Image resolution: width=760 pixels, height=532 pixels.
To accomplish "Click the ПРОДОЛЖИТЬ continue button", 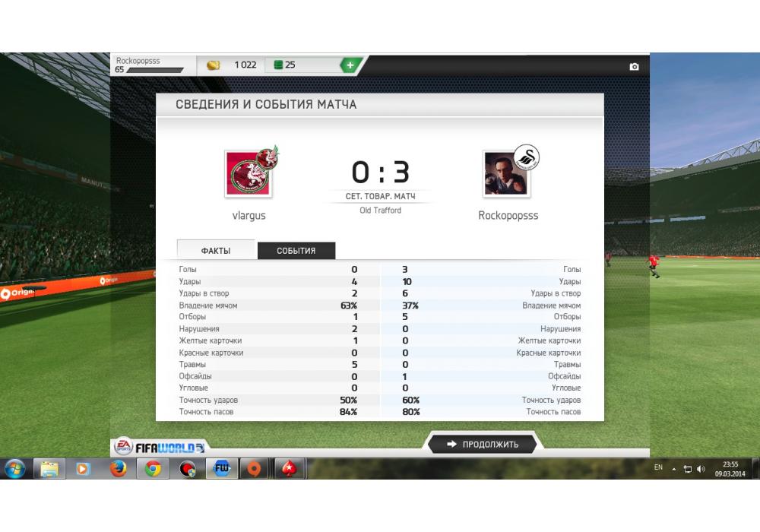I will pyautogui.click(x=483, y=444).
